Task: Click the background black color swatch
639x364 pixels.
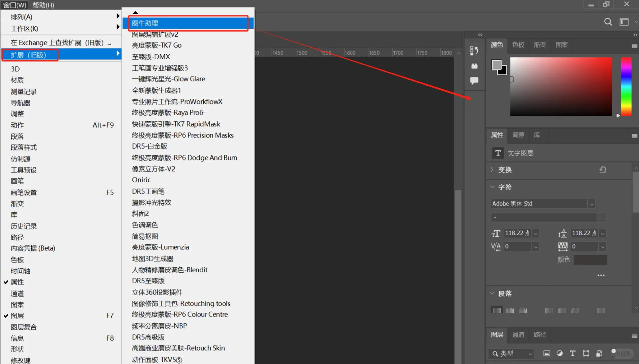Action: click(503, 71)
